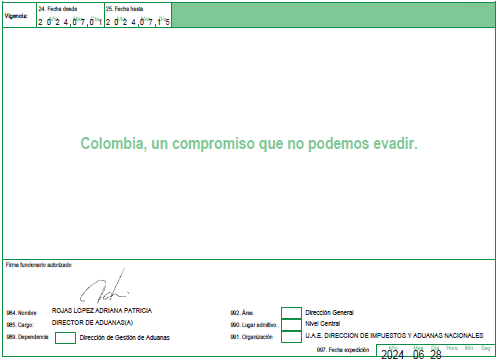Select the Dirección General area text
Viewport: 498px width, 363px height.
pos(329,313)
